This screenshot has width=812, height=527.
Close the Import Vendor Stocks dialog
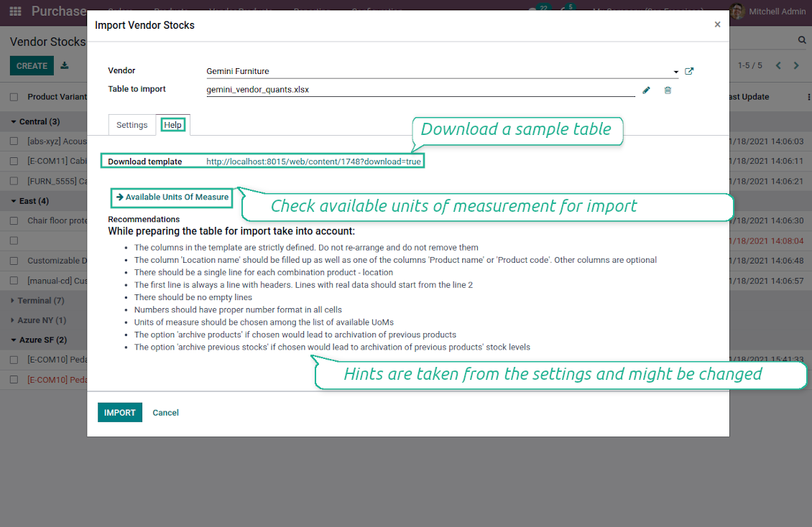click(x=717, y=24)
